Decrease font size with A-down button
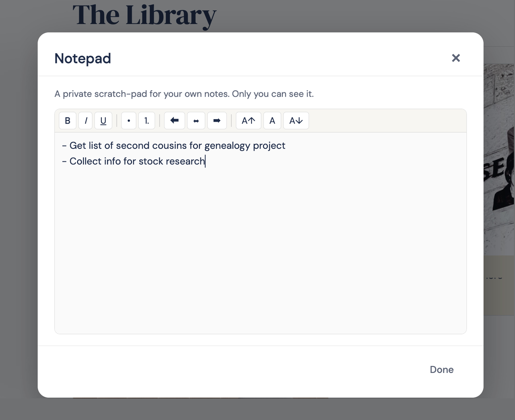 pyautogui.click(x=296, y=121)
